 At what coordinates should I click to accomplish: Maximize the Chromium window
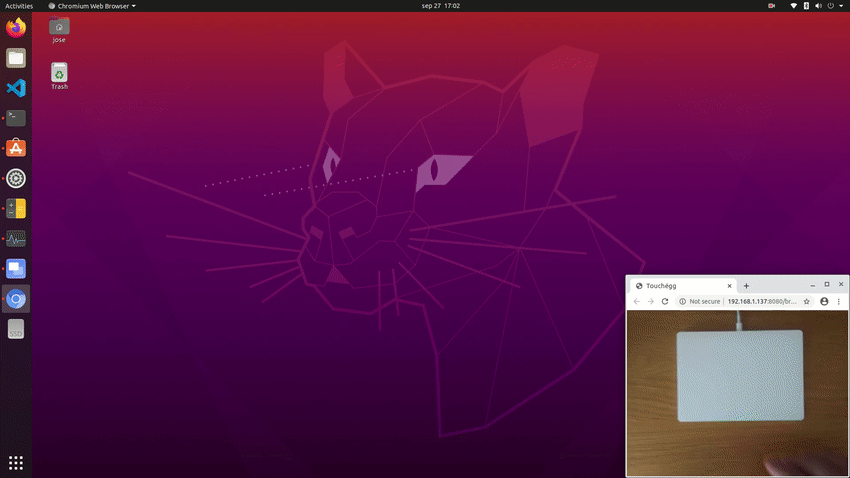(x=827, y=285)
